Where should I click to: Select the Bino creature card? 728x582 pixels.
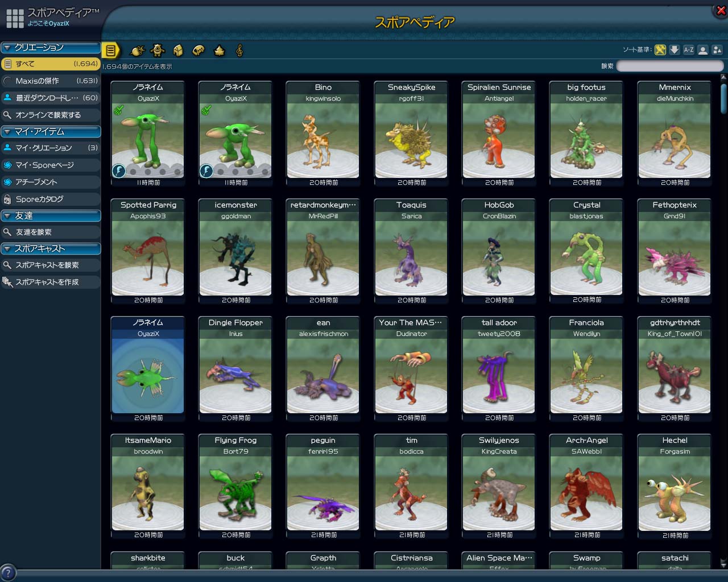pos(323,134)
